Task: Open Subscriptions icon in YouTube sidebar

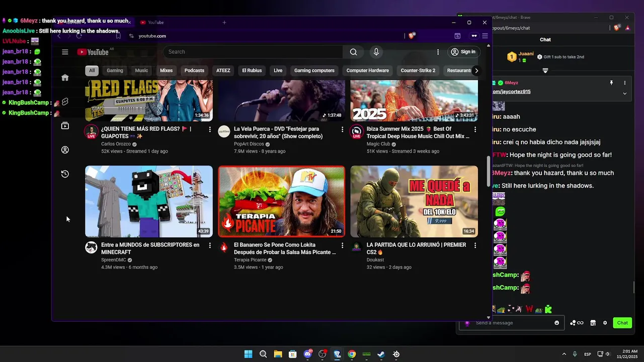Action: click(x=65, y=126)
